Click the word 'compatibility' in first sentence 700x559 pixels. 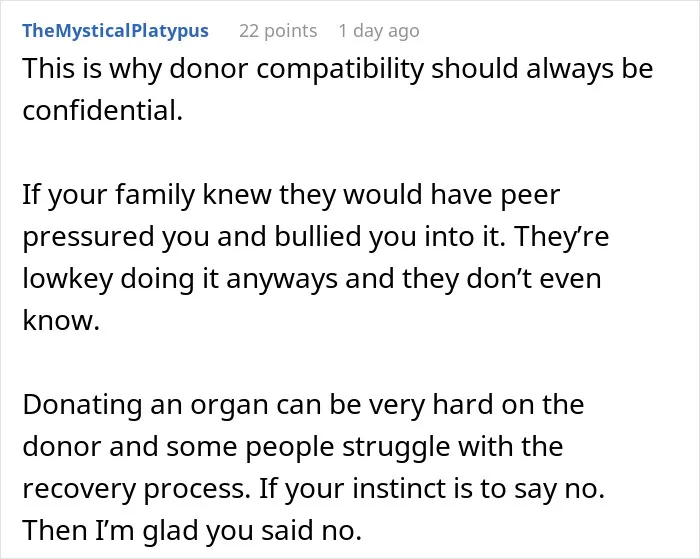click(x=339, y=70)
